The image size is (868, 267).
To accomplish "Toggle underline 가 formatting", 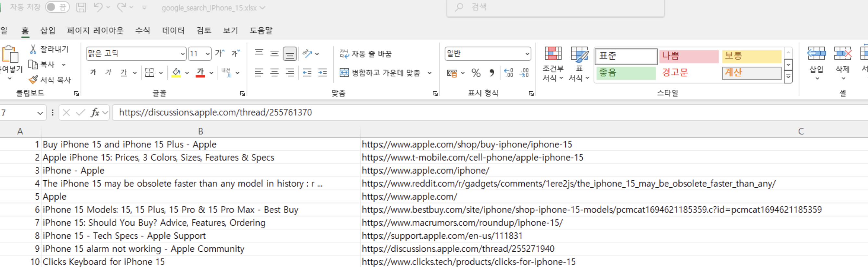I will click(124, 72).
